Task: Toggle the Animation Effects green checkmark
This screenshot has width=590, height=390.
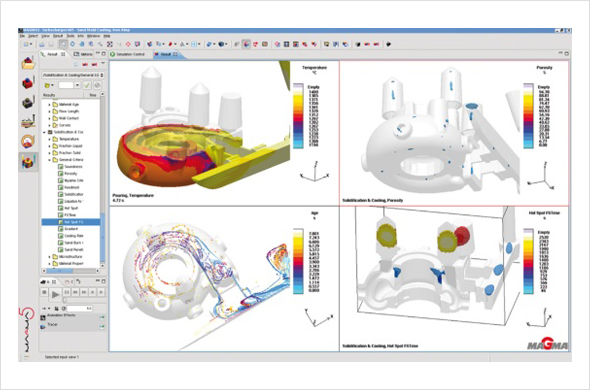Action: click(x=102, y=318)
